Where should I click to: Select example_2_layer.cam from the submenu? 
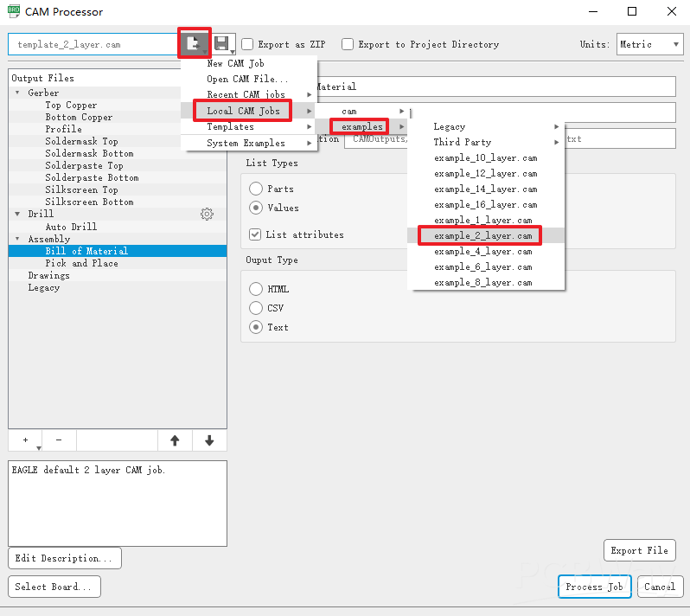(484, 235)
